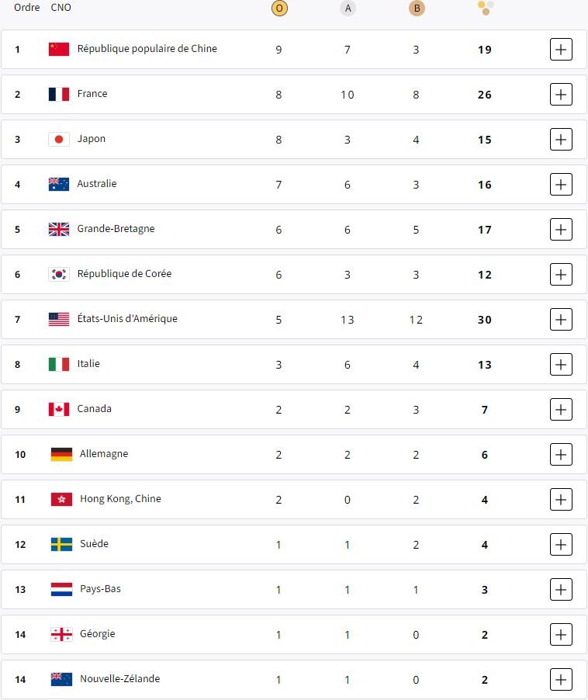Screen dimensions: 588x700
Task: Click the France flag icon
Action: (x=59, y=94)
